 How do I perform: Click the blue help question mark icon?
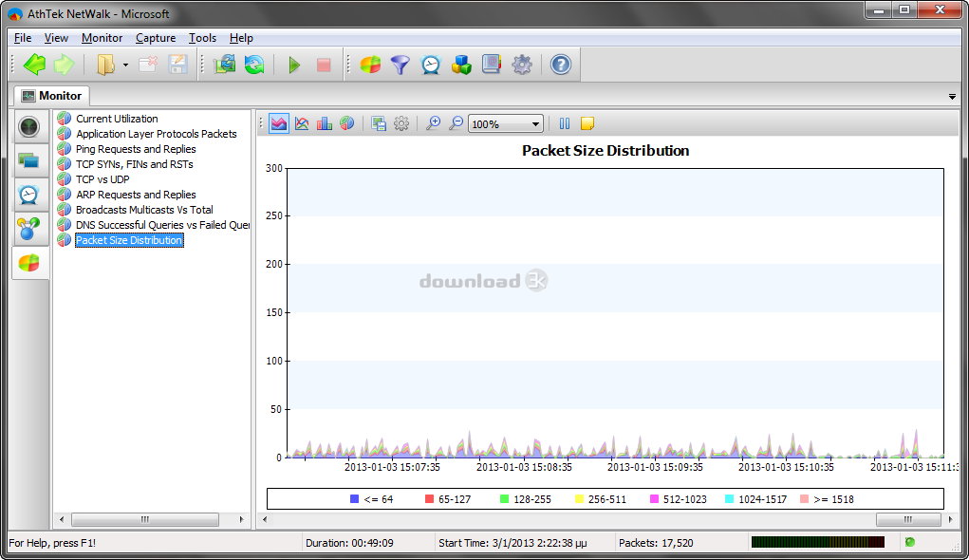[561, 65]
